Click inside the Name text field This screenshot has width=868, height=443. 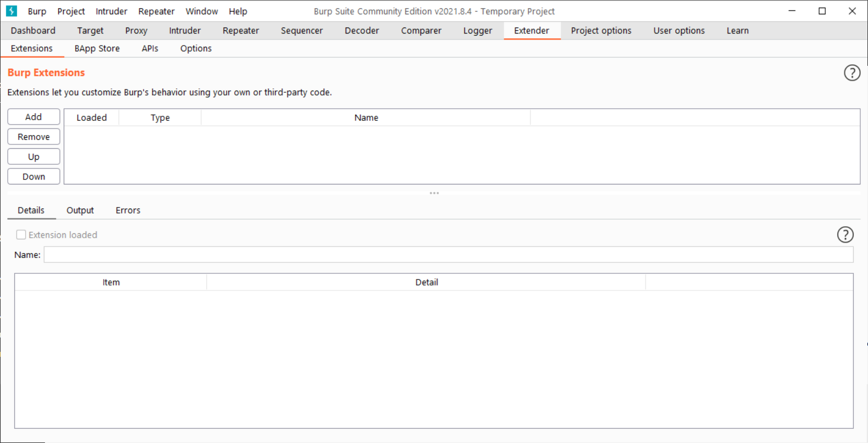click(448, 255)
